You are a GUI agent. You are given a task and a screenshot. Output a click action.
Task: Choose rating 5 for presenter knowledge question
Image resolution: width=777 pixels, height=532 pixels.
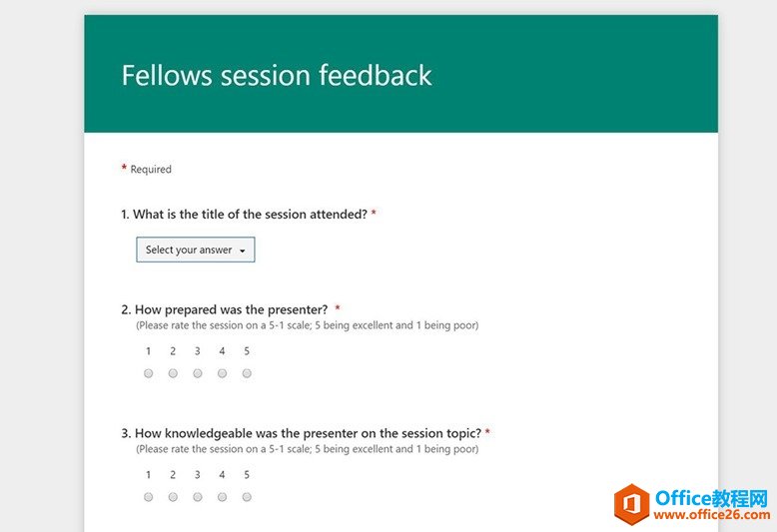(x=247, y=497)
